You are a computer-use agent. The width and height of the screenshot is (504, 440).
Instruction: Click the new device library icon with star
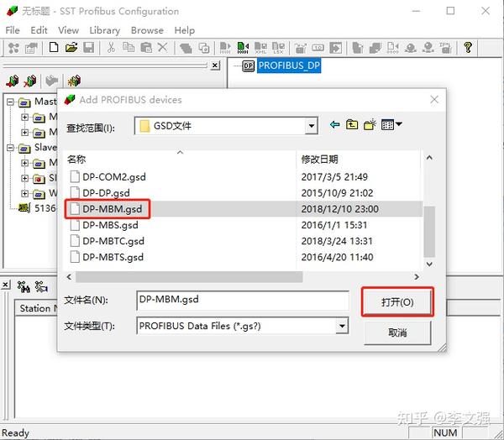point(74,81)
